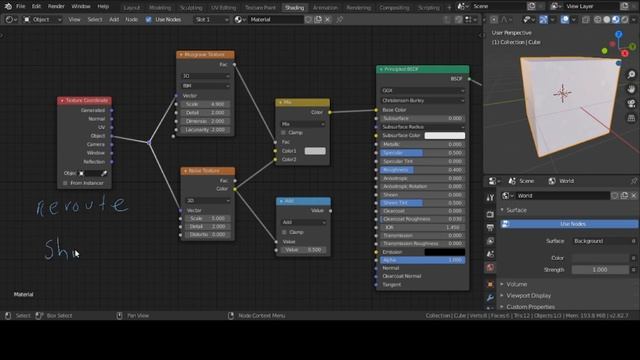Click the Emission black color swatch
This screenshot has width=640, height=360.
coord(444,252)
